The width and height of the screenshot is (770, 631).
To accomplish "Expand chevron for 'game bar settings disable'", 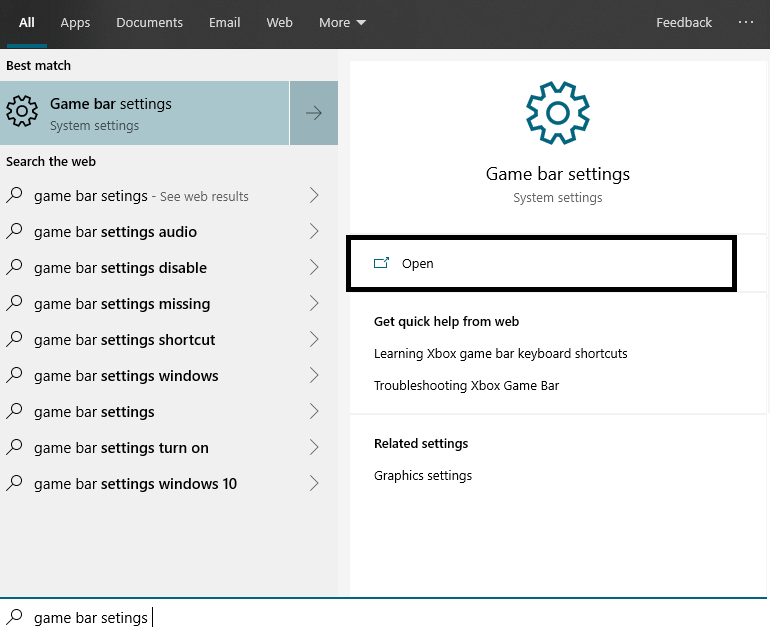I will tap(314, 267).
